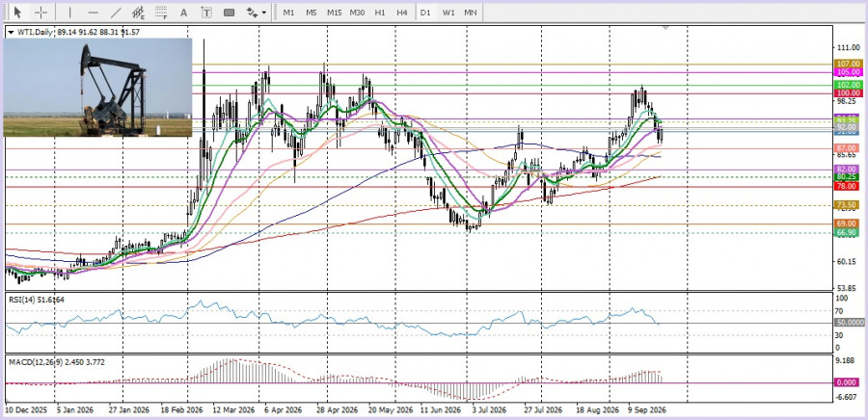Click the 102.00 green price label
This screenshot has height=420, width=868.
[x=849, y=85]
